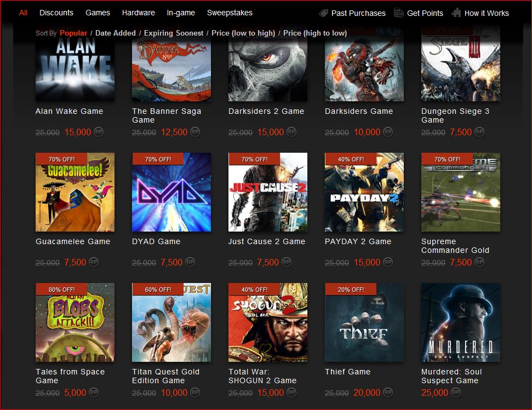Open the DYAD game cover image
Viewport: 532px width, 410px height.
coord(171,192)
